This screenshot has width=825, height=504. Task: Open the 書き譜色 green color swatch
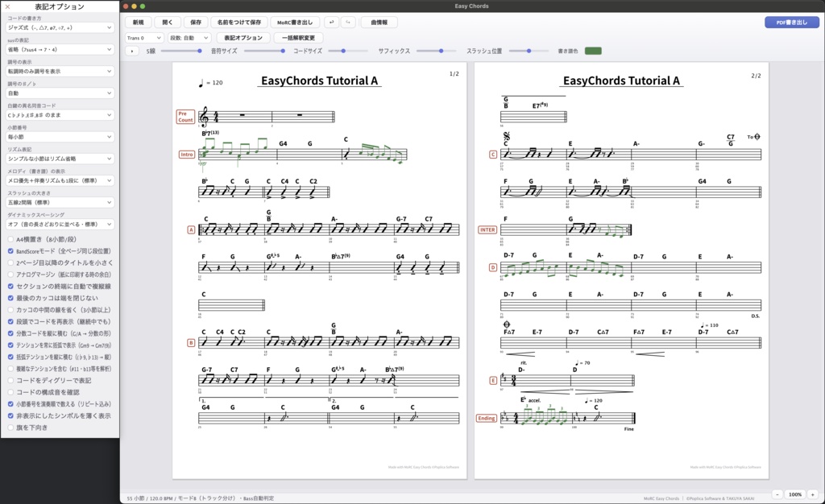point(593,51)
